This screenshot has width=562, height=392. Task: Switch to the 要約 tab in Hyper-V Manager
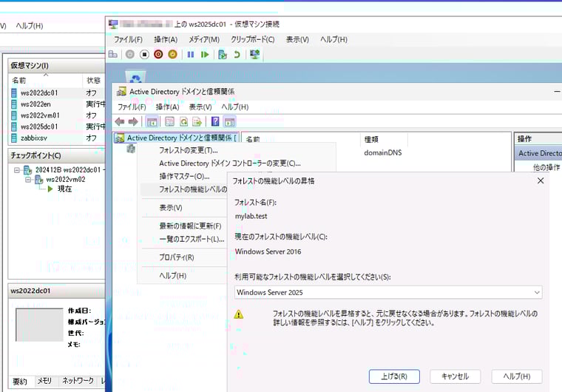(x=20, y=381)
